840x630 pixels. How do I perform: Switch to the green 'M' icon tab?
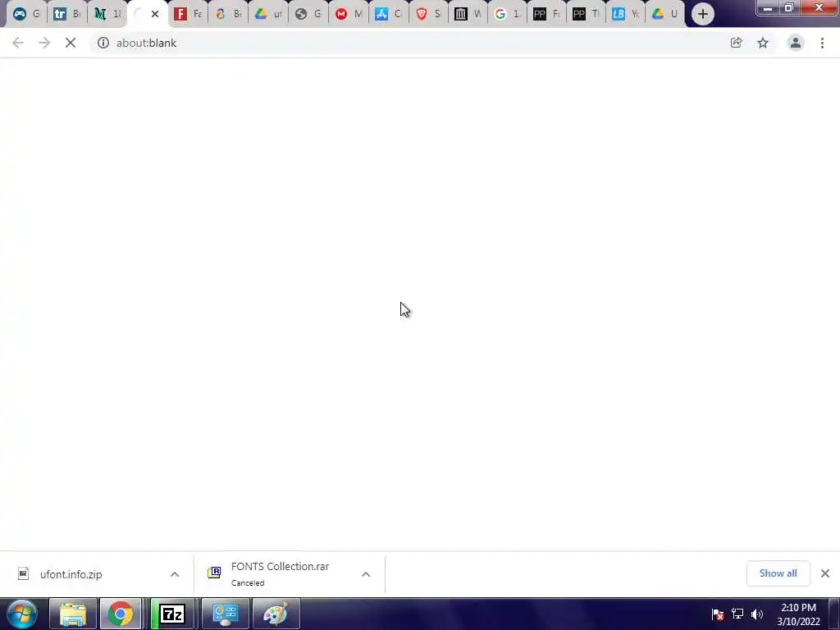coord(107,14)
